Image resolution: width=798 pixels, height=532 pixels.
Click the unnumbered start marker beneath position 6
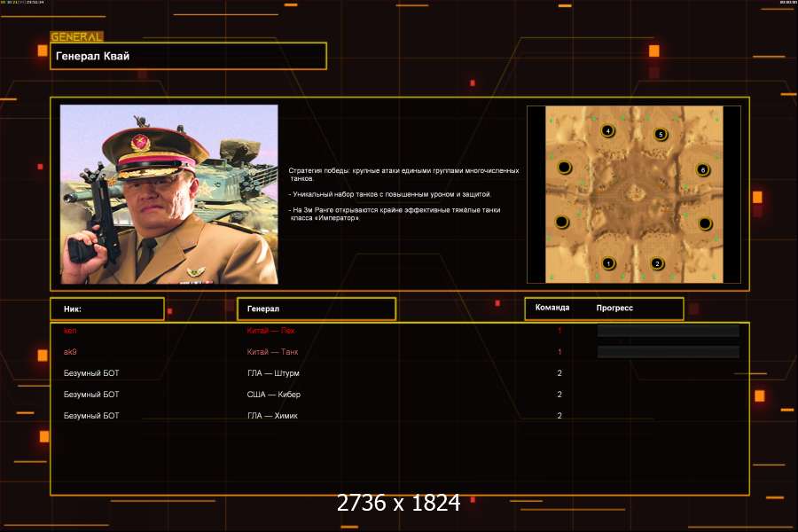click(705, 223)
